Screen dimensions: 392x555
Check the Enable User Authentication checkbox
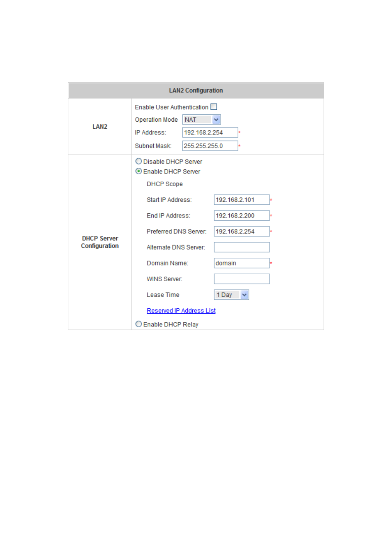coord(214,107)
